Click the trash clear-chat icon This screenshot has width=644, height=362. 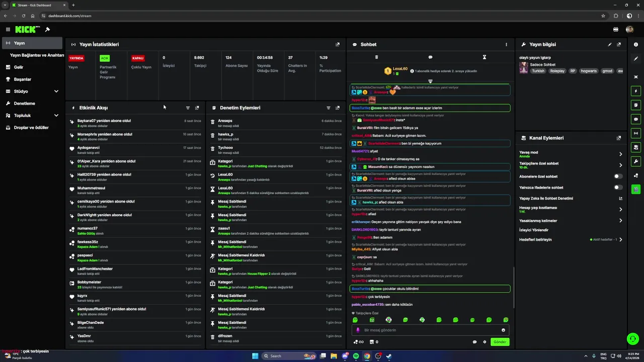click(x=376, y=57)
